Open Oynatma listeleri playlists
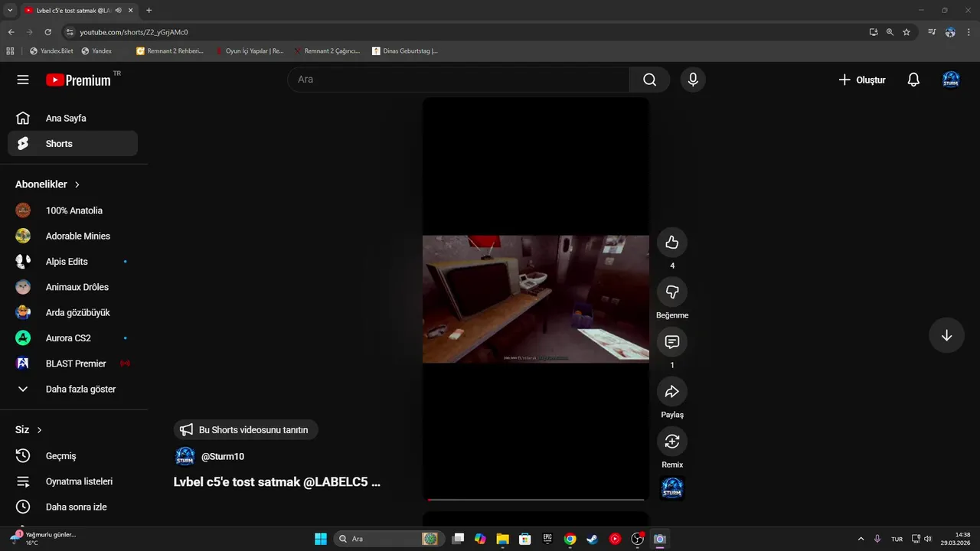The height and width of the screenshot is (551, 980). pyautogui.click(x=73, y=481)
